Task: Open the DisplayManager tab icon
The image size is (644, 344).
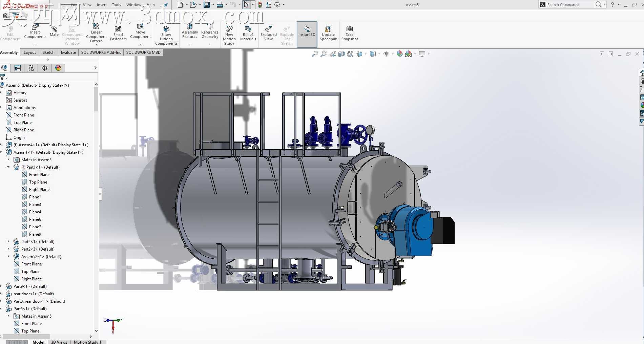Action: click(x=58, y=68)
